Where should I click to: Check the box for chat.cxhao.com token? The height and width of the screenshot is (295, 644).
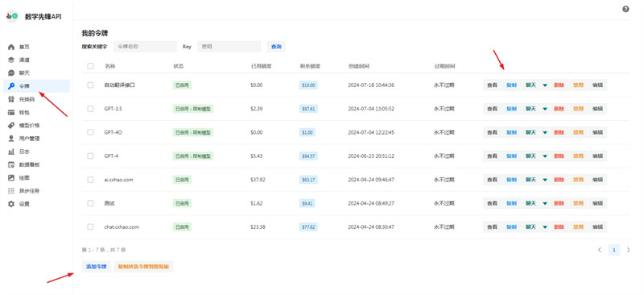[x=90, y=226]
